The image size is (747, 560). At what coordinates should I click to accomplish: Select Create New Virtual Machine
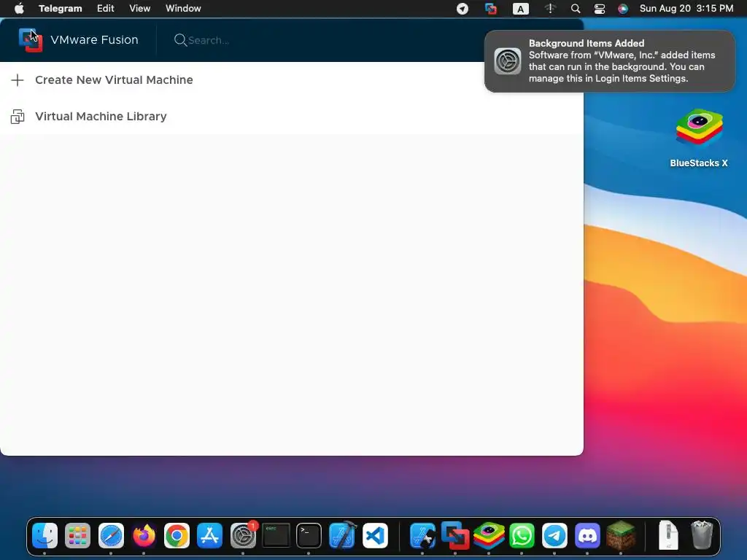[x=114, y=80]
